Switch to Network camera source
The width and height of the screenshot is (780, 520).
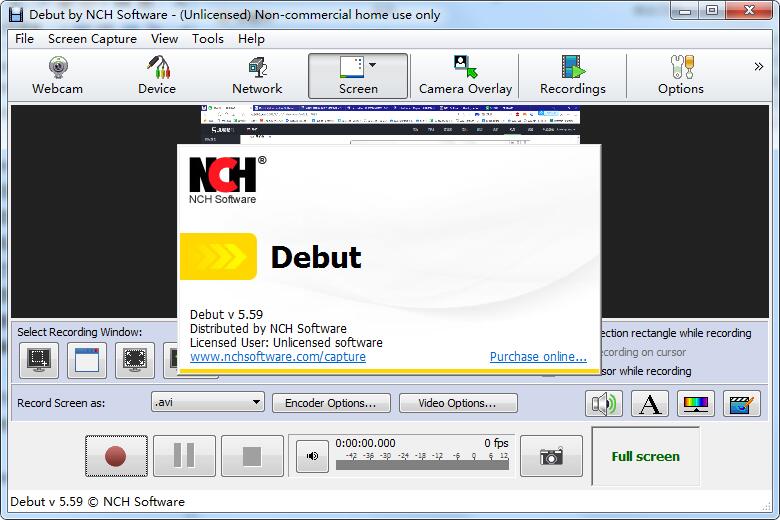point(257,76)
